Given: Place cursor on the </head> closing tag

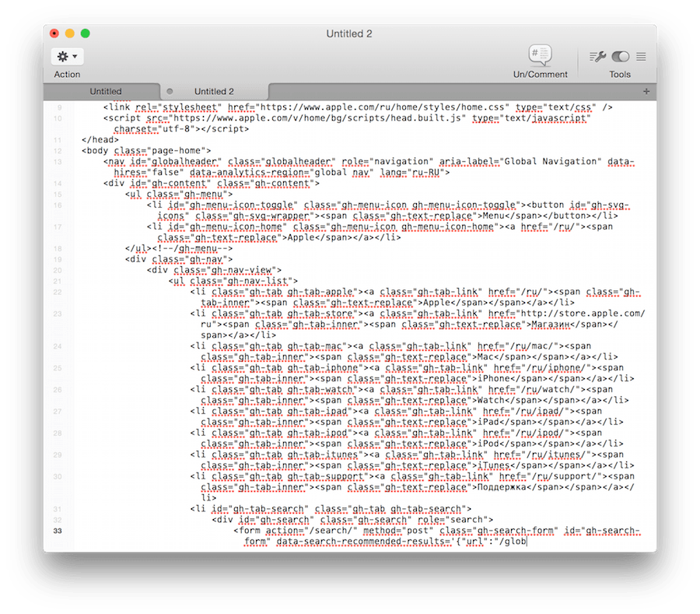Looking at the screenshot, I should pos(100,140).
